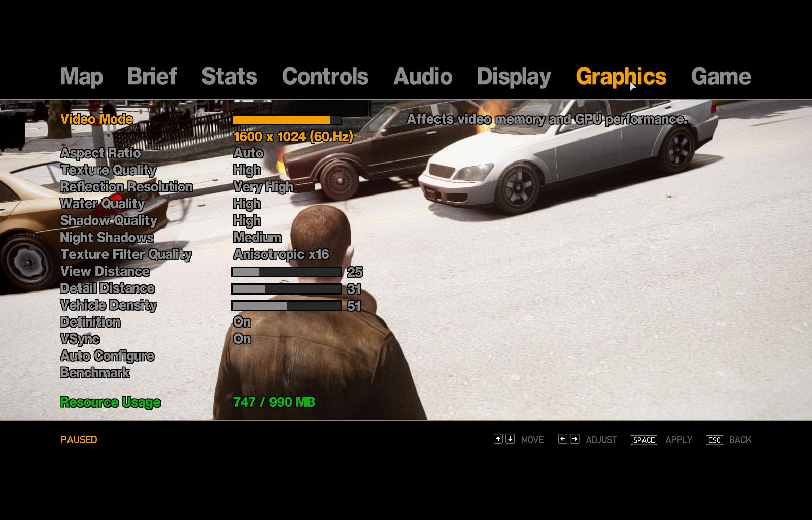Toggle Definition On value

(242, 322)
